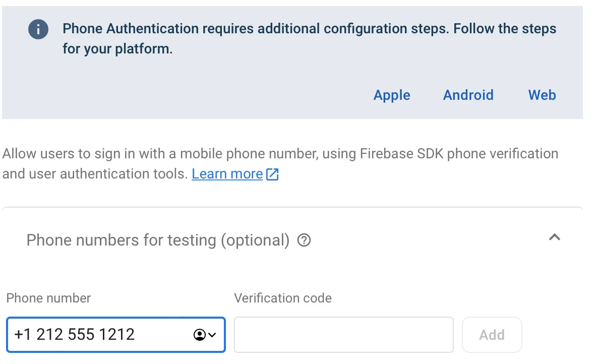Click the Phone Authentication banner message text
The height and width of the screenshot is (364, 598).
309,38
